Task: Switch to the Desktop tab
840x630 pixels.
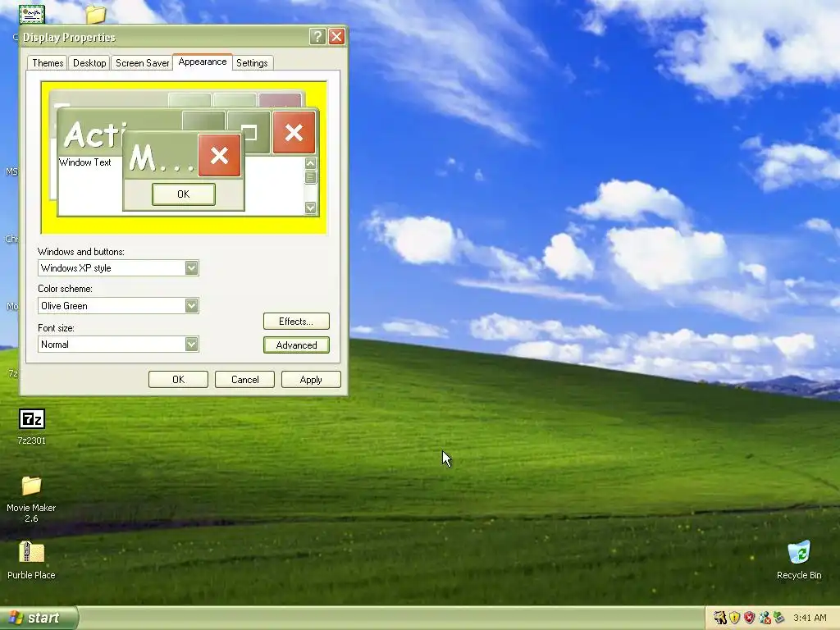Action: [89, 63]
